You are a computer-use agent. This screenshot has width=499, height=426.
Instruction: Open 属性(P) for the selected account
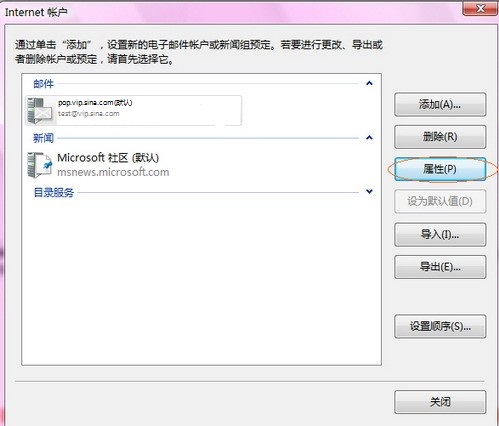440,169
